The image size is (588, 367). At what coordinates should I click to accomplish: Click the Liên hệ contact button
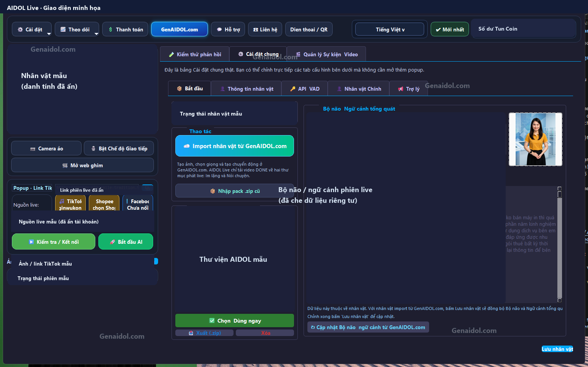265,29
